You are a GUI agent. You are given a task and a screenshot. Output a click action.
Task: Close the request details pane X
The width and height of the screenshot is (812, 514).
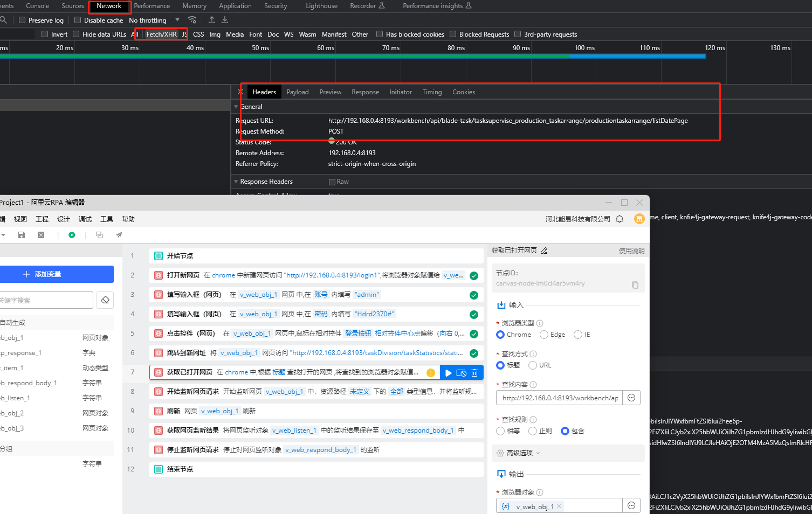click(x=240, y=92)
